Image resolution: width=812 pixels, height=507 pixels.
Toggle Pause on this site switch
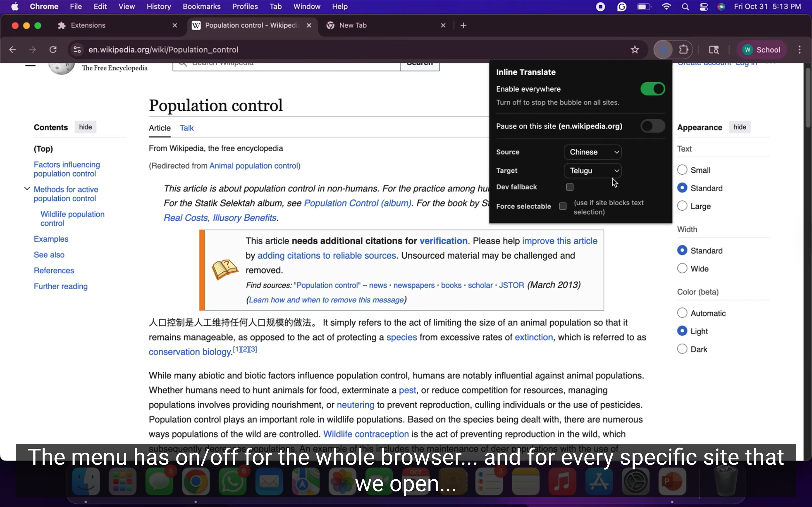click(x=652, y=126)
